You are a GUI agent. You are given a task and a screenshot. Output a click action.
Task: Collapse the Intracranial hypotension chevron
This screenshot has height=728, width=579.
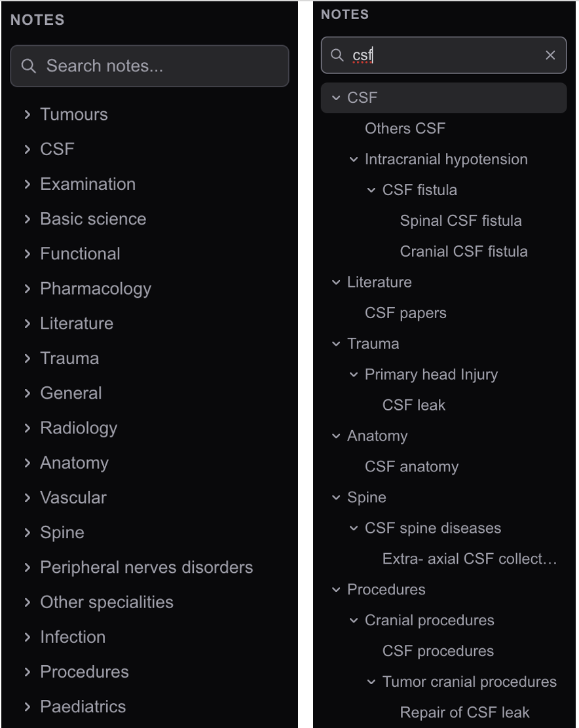pyautogui.click(x=353, y=159)
